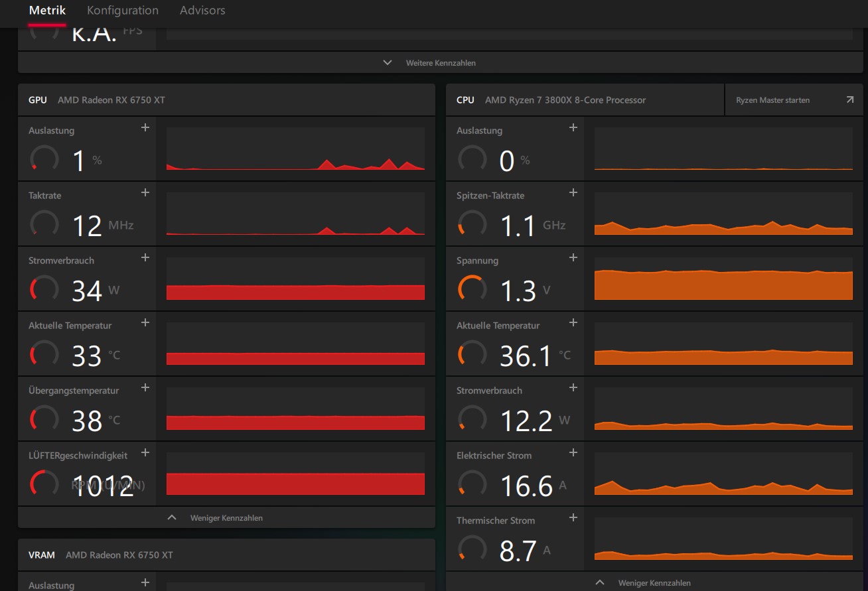The image size is (868, 591).
Task: Click plus icon on CPU Stromverbrauch
Action: (573, 387)
